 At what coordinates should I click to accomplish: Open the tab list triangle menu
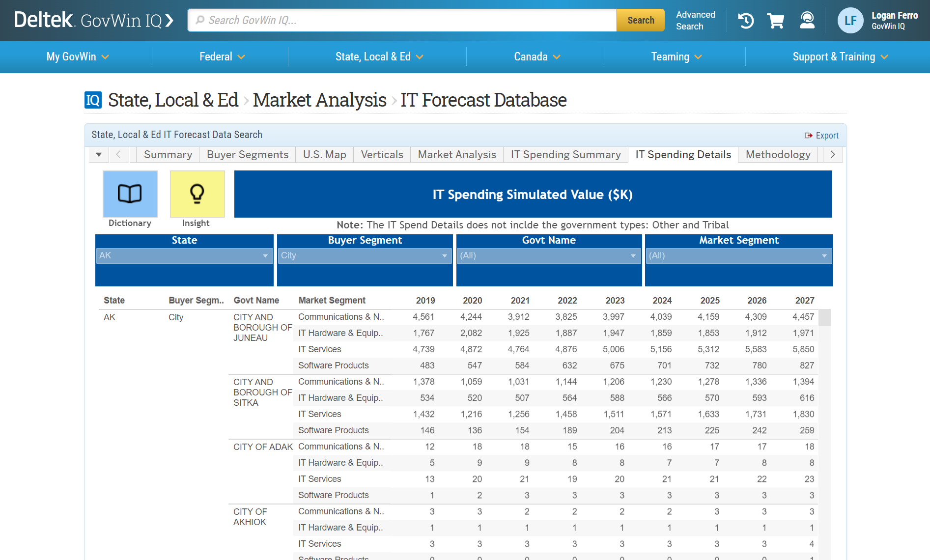pos(99,155)
